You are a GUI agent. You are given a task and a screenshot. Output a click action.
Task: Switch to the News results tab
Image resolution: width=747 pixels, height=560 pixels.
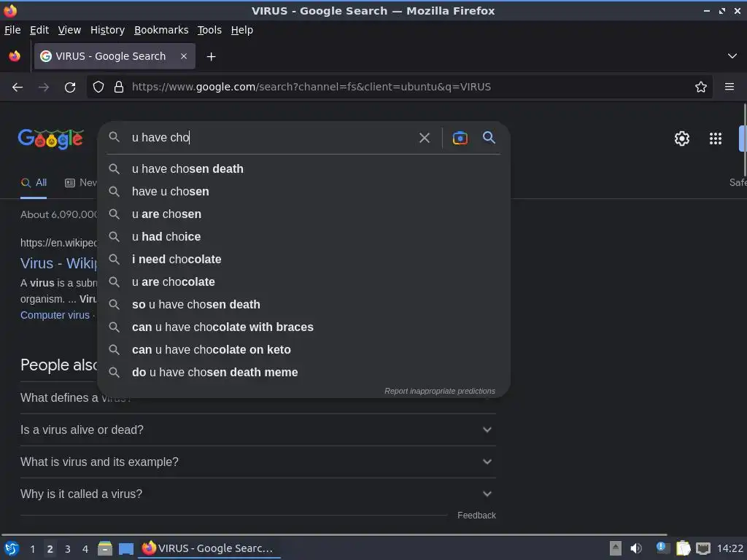[x=80, y=183]
